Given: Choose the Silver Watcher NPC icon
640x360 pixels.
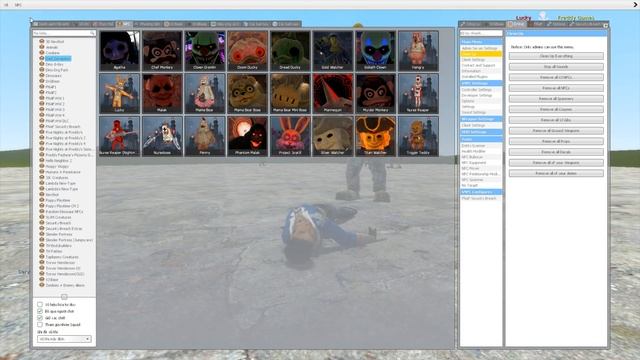Looking at the screenshot, I should pyautogui.click(x=333, y=136).
